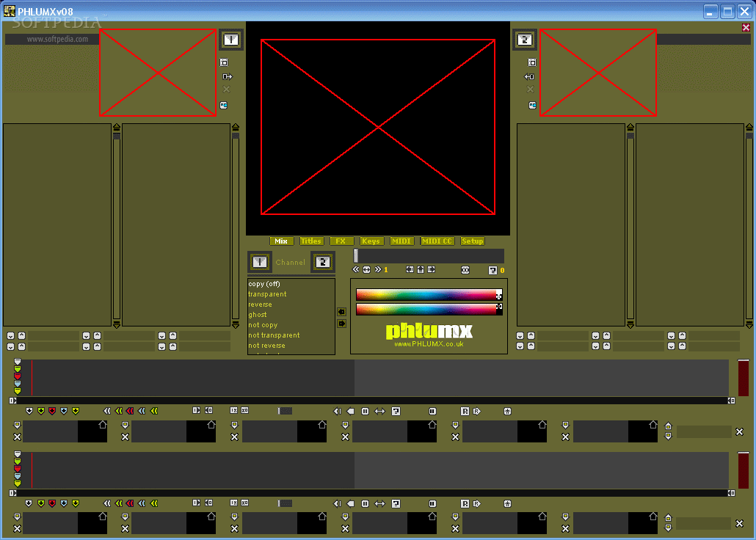
Task: Click the large 1 button beside left preview
Action: [x=231, y=40]
